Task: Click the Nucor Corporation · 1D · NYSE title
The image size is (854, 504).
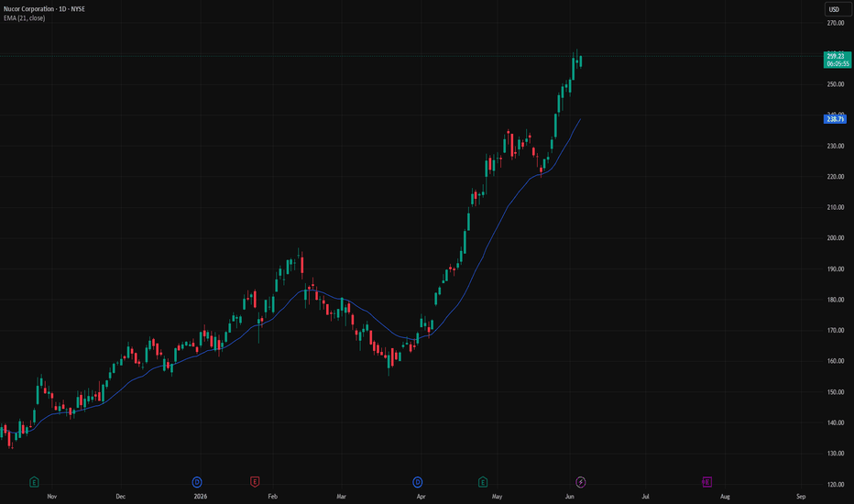Action: click(x=44, y=9)
